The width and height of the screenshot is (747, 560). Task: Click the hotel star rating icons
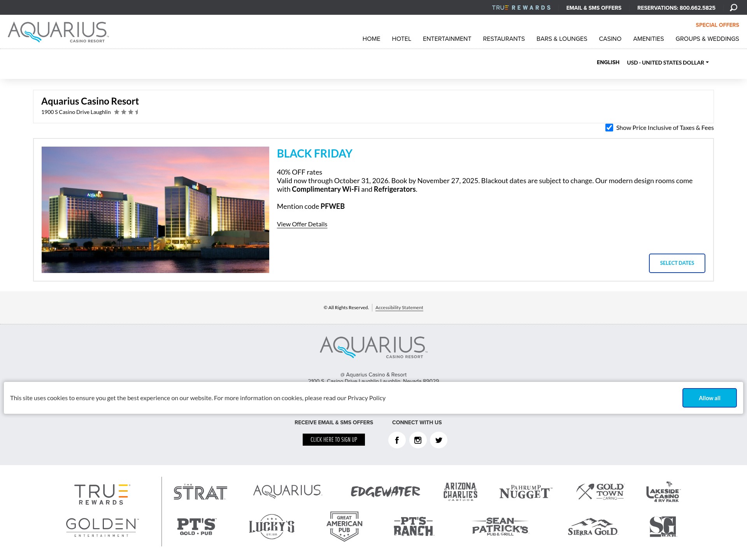coord(126,112)
